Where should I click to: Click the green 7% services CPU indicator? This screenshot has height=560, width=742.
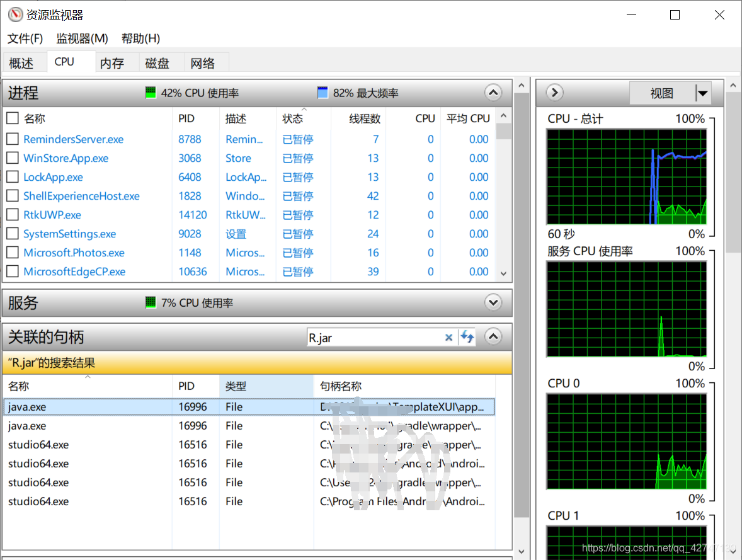[x=151, y=302]
